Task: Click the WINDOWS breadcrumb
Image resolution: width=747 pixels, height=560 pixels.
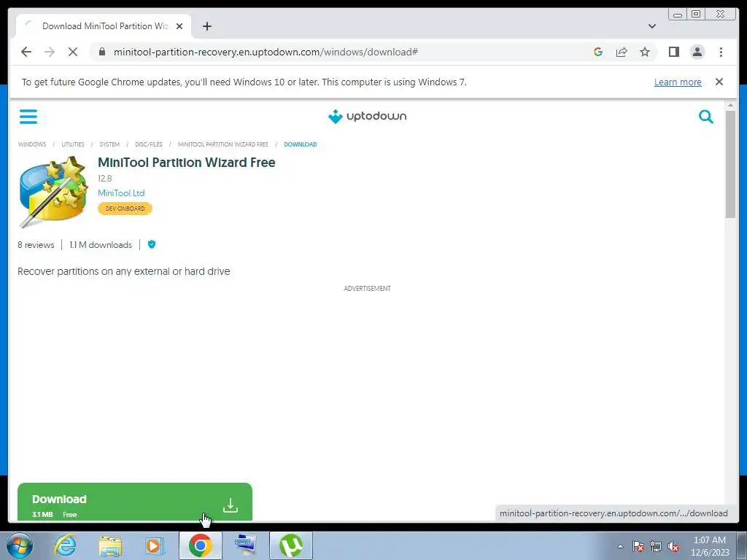Action: pos(32,144)
